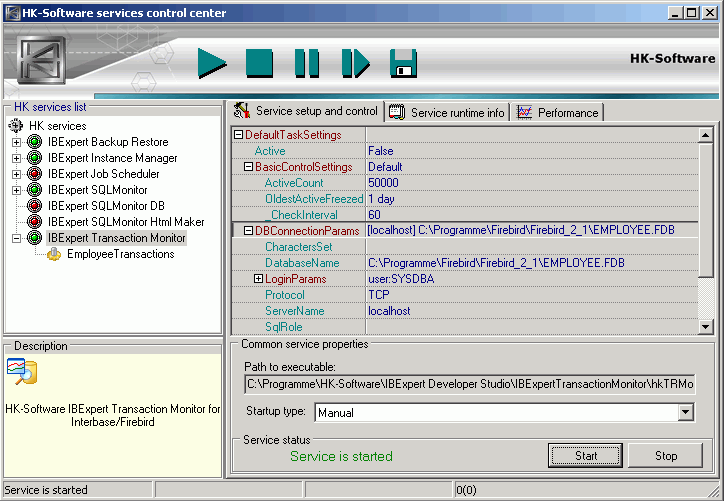Click the Path to executable field
Image resolution: width=724 pixels, height=501 pixels.
pyautogui.click(x=470, y=384)
